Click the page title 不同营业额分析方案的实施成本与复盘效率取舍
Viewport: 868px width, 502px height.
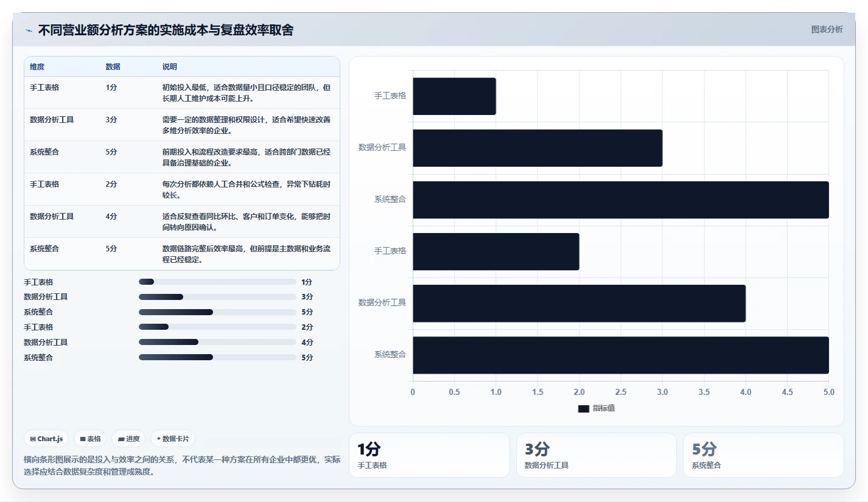pos(166,30)
